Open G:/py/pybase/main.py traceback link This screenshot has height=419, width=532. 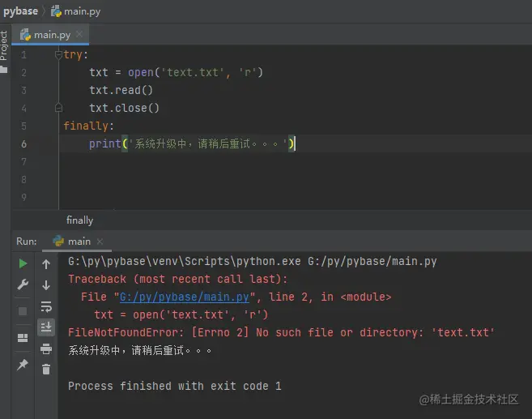pos(185,297)
